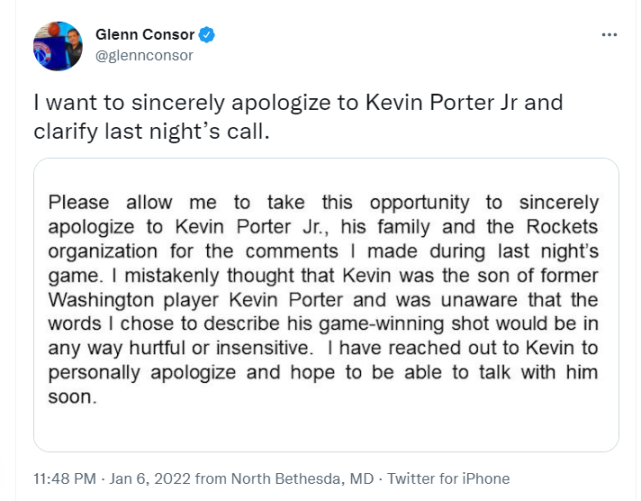
Task: Open the @glennconsor handle link
Action: [143, 55]
